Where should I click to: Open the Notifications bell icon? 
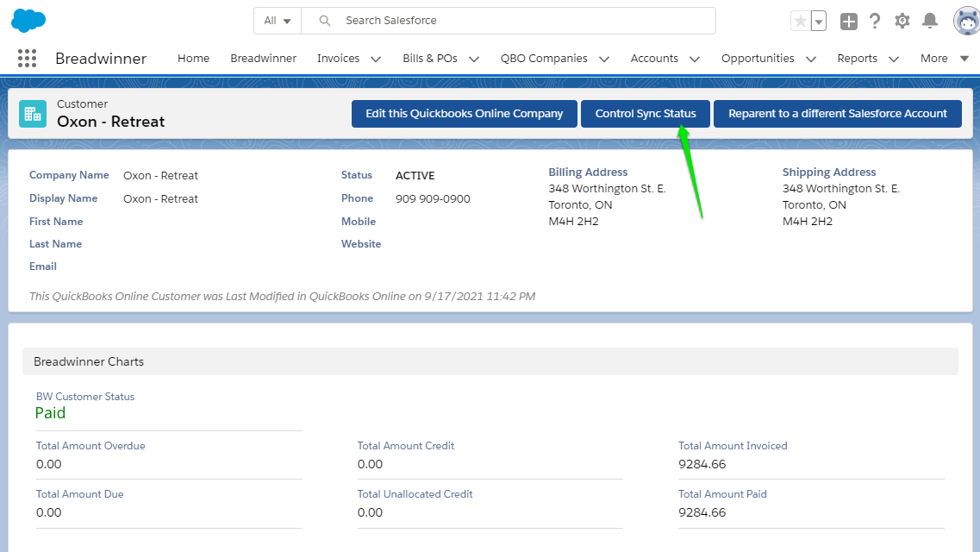coord(930,21)
